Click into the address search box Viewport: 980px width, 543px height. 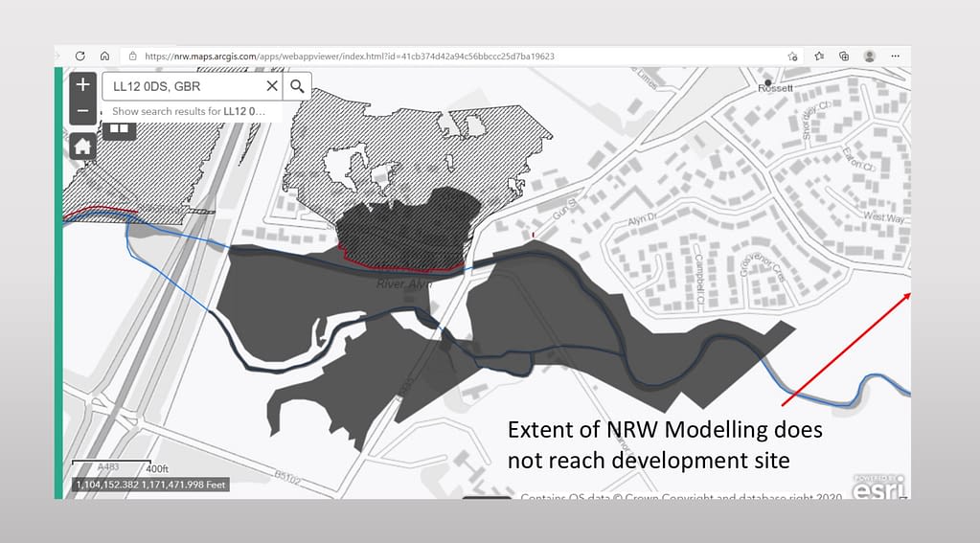coord(182,87)
